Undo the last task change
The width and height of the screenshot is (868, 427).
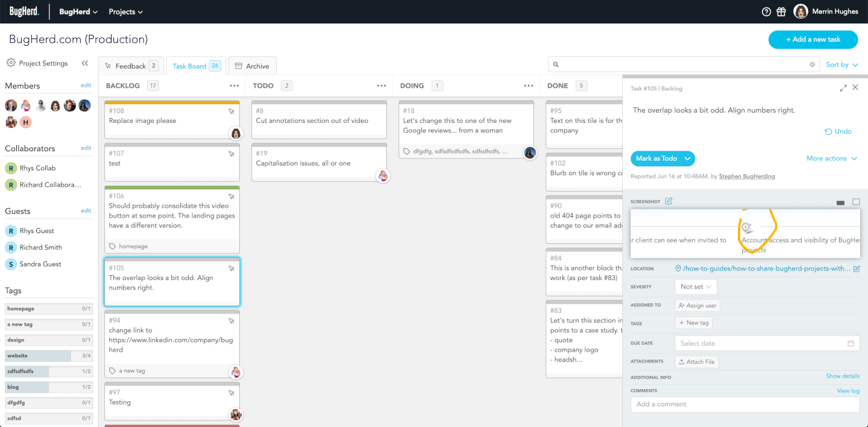click(x=838, y=131)
